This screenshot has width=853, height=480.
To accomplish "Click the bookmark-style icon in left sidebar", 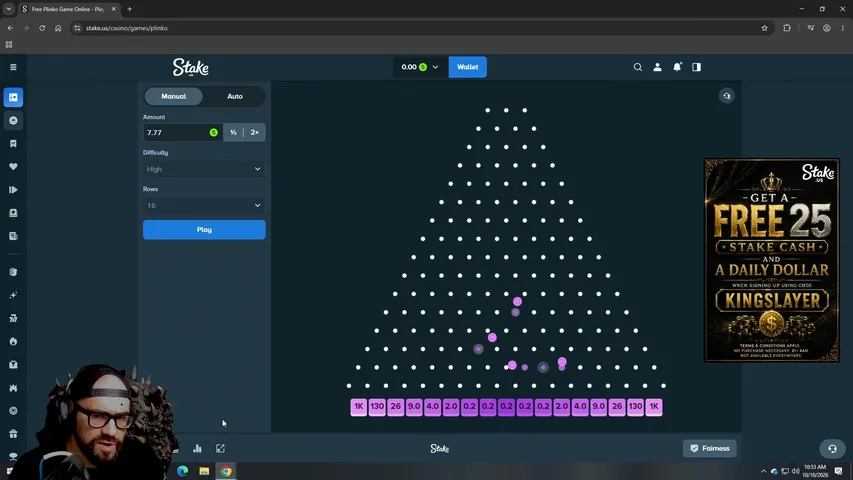I will (x=13, y=144).
